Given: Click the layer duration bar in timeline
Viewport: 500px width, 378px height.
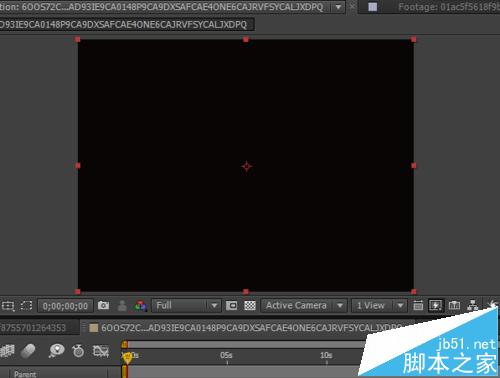Looking at the screenshot, I should pyautogui.click(x=243, y=372).
